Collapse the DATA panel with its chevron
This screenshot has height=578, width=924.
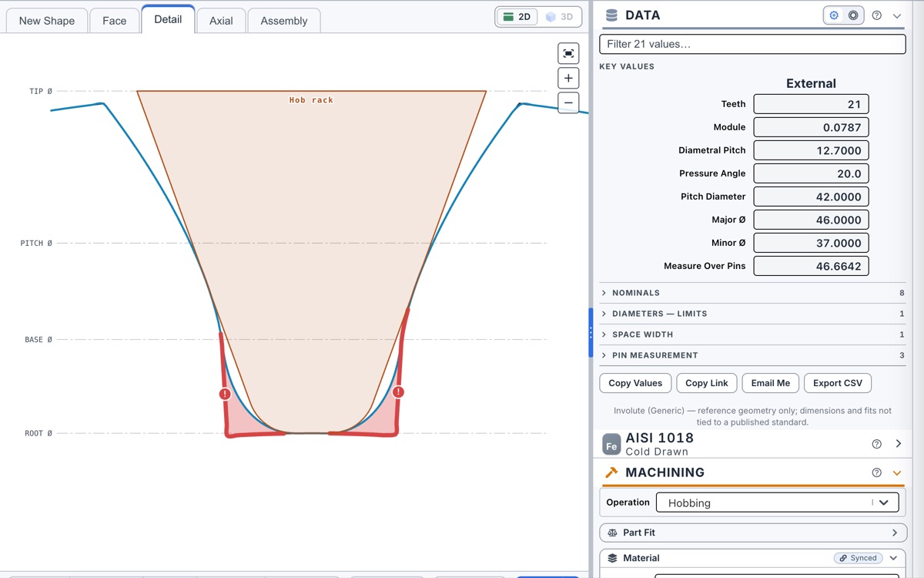[x=897, y=15]
